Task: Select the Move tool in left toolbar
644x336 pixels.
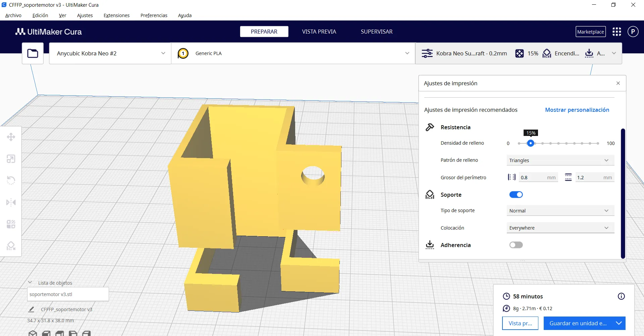Action: [x=11, y=137]
